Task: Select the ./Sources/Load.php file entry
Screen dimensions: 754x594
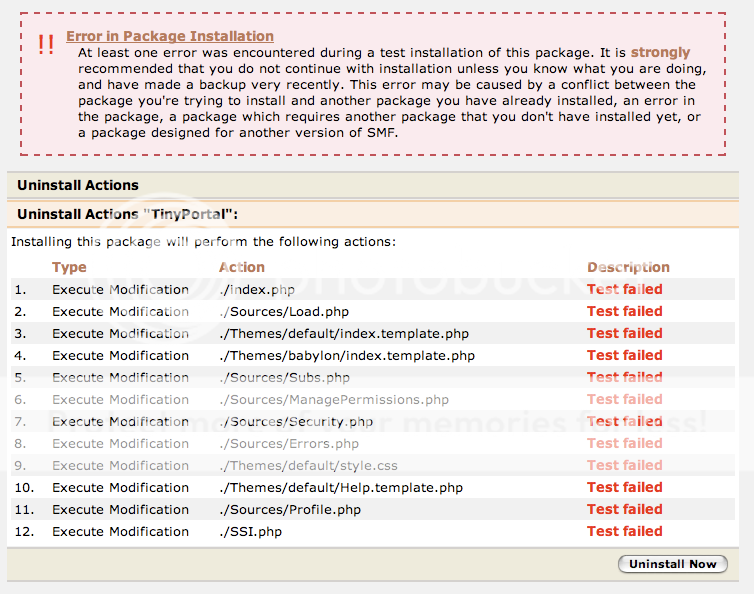Action: 284,312
